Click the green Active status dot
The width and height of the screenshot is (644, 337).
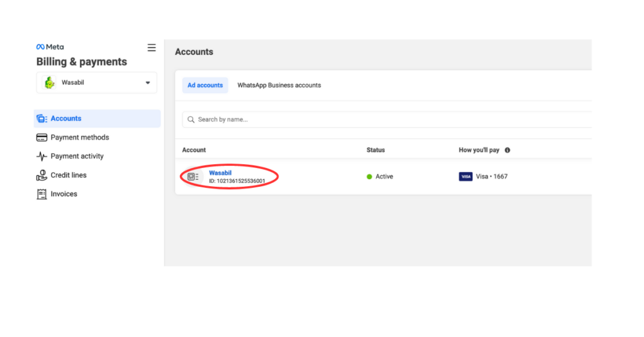[370, 177]
